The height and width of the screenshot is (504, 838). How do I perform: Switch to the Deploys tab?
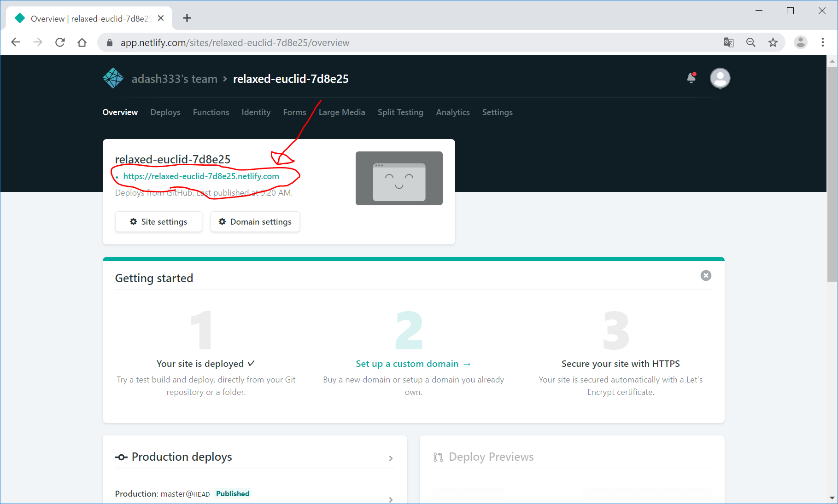tap(165, 112)
